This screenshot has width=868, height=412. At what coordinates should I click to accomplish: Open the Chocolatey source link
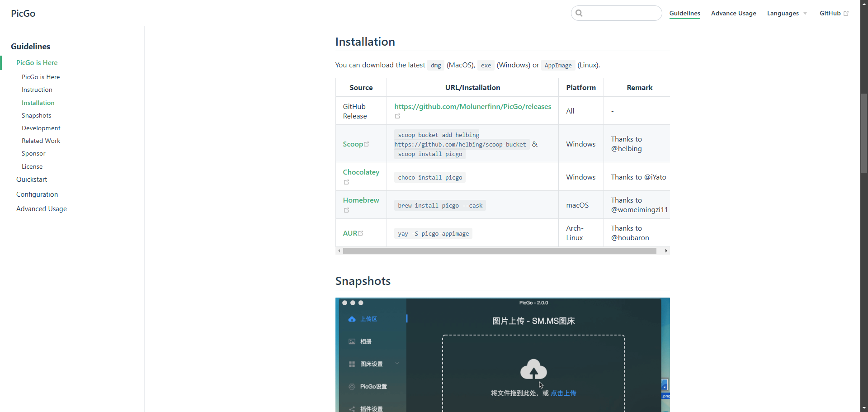[x=361, y=172]
